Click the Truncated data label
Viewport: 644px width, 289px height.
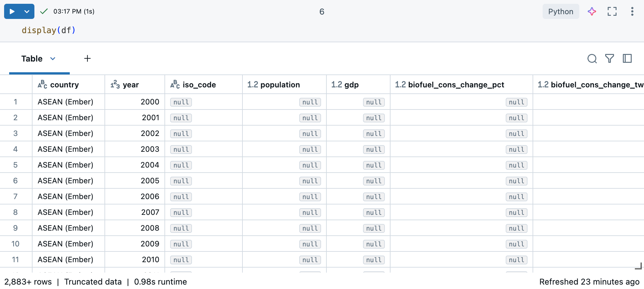pyautogui.click(x=93, y=281)
